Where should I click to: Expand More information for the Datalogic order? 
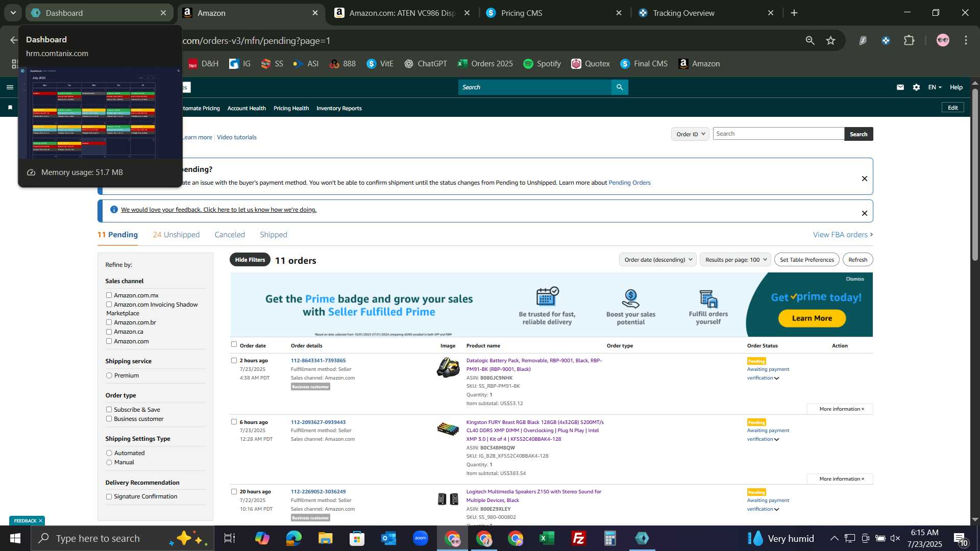[840, 409]
